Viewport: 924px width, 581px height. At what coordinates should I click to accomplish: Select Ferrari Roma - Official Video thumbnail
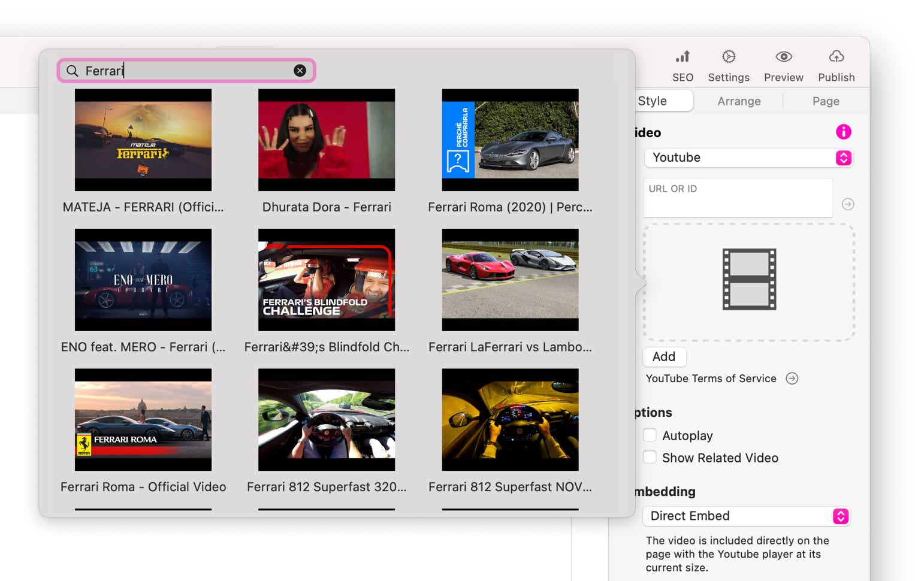click(x=143, y=419)
